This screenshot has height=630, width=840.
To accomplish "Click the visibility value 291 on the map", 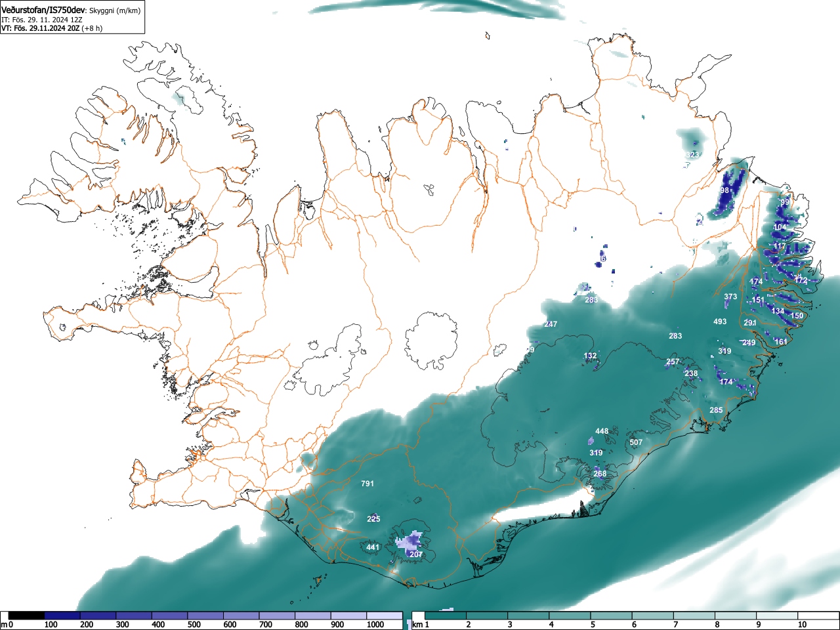I will point(750,323).
